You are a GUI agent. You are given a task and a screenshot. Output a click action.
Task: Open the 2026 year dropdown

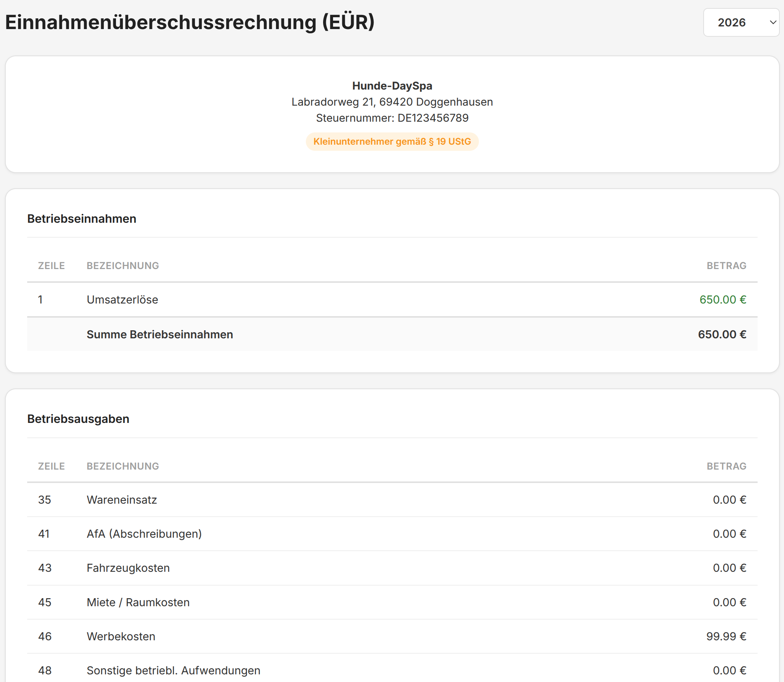coord(740,23)
